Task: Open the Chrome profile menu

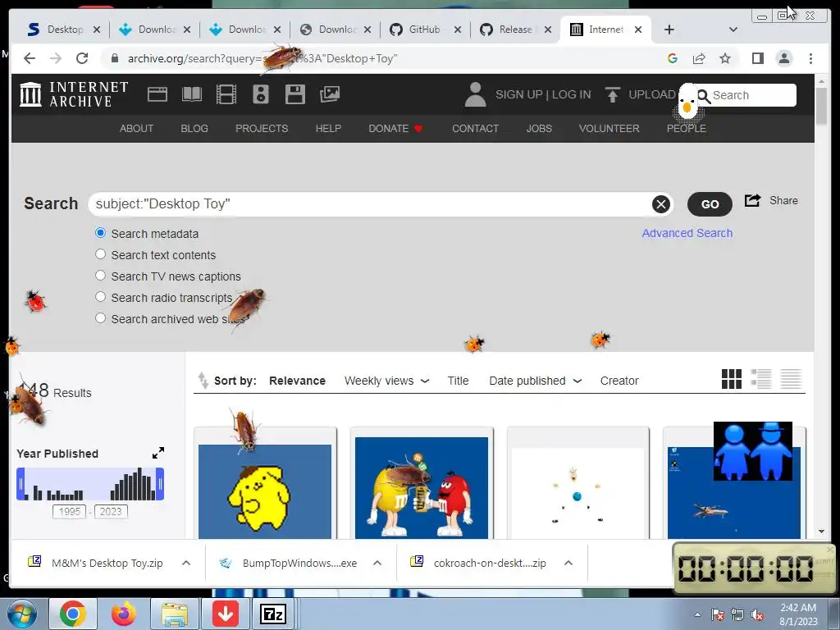Action: coord(783,58)
